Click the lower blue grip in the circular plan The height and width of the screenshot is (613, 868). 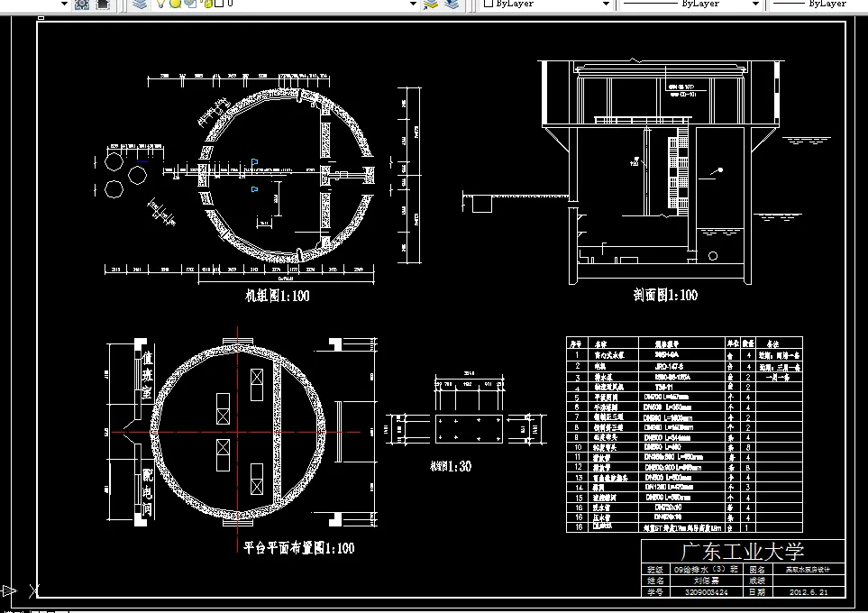pos(255,189)
